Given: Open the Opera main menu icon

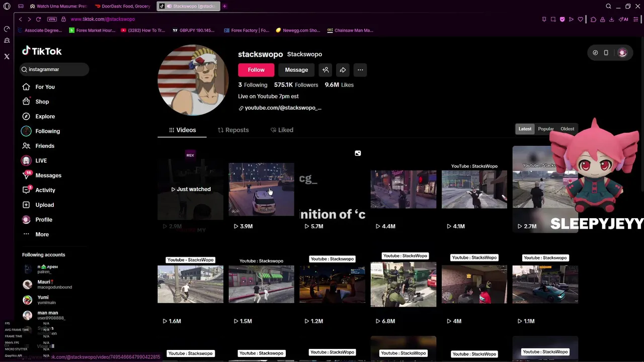Looking at the screenshot, I should pos(7,6).
